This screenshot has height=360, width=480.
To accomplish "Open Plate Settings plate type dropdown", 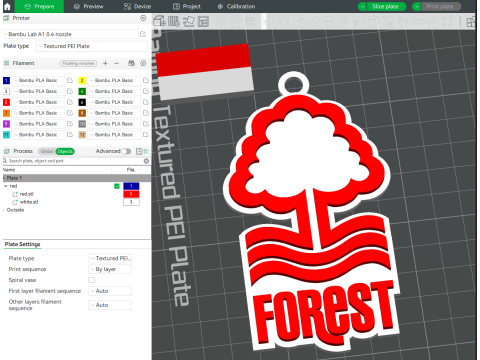I will tap(110, 258).
